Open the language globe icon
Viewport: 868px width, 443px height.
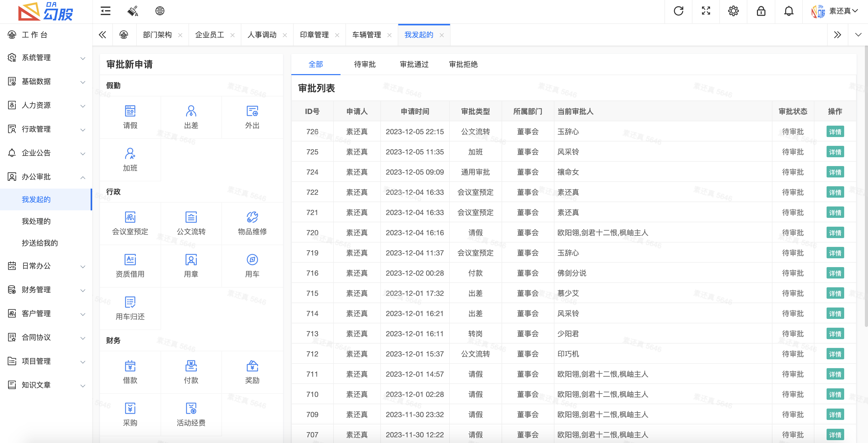[x=160, y=11]
